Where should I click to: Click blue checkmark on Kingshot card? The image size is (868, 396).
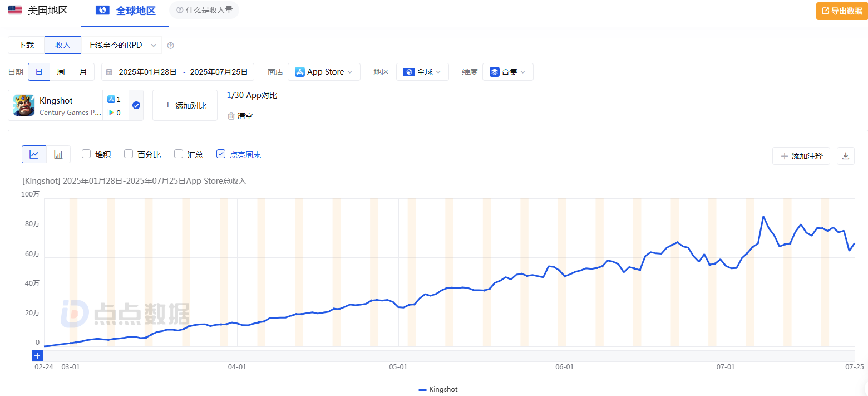136,105
